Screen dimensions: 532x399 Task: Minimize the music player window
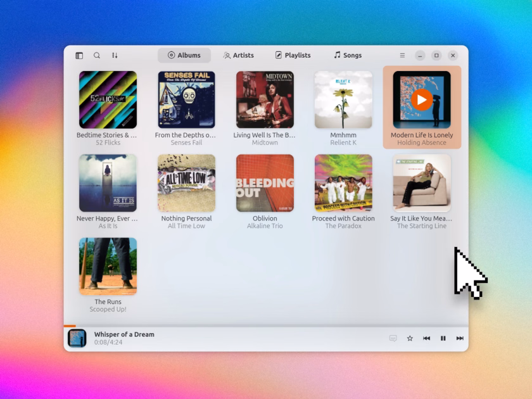click(x=420, y=55)
